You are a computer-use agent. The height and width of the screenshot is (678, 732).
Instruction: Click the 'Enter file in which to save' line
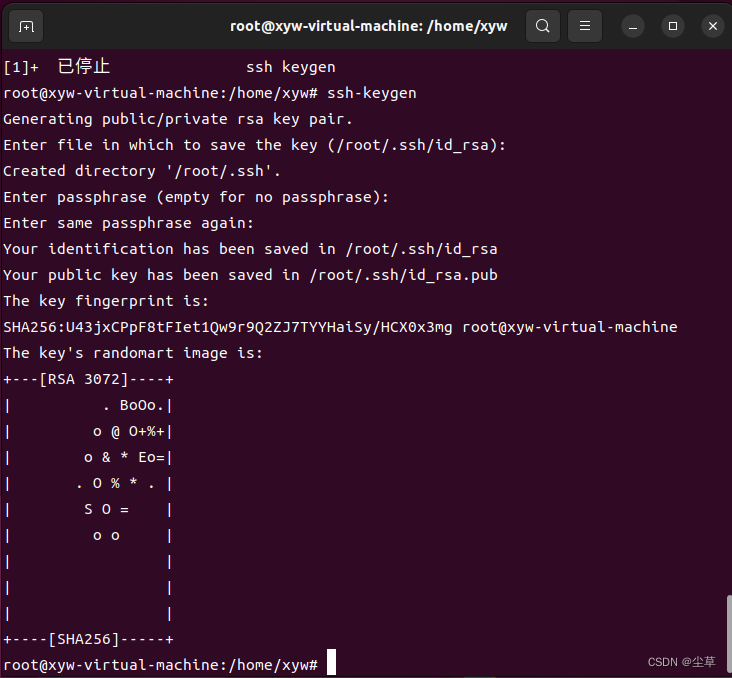[x=254, y=145]
